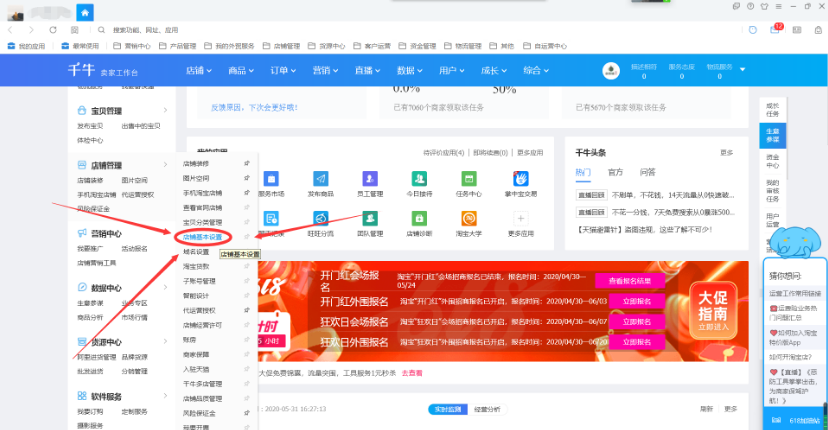Screen dimensions: 828x430
Task: Toggle pin for 代运营授权 submenu entry
Action: [247, 310]
